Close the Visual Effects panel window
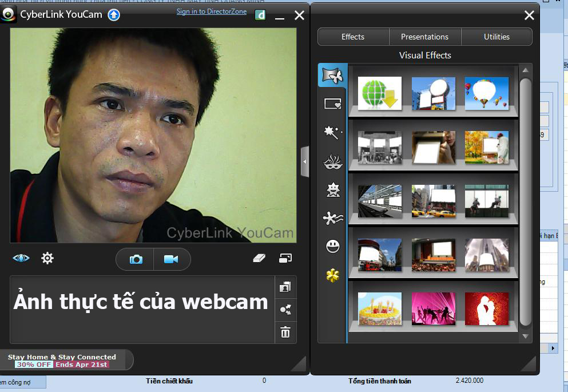Viewport: 568px width, 392px height. point(529,15)
